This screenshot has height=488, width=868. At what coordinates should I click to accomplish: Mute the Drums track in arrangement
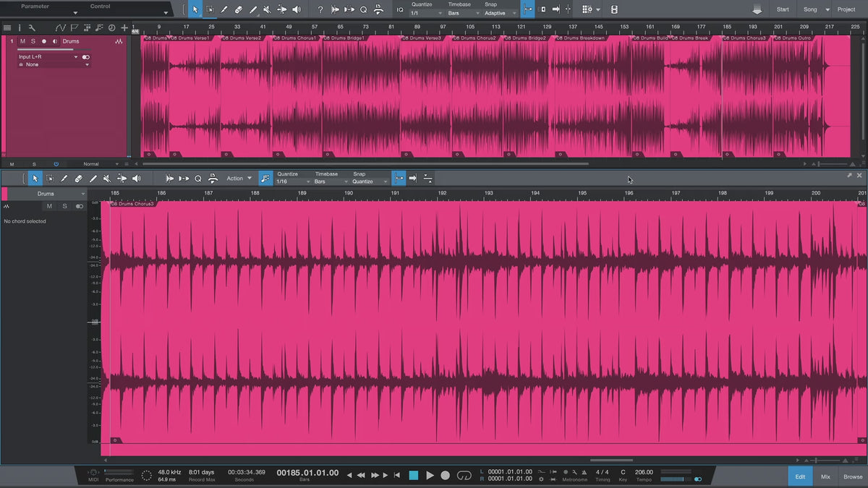tap(22, 41)
